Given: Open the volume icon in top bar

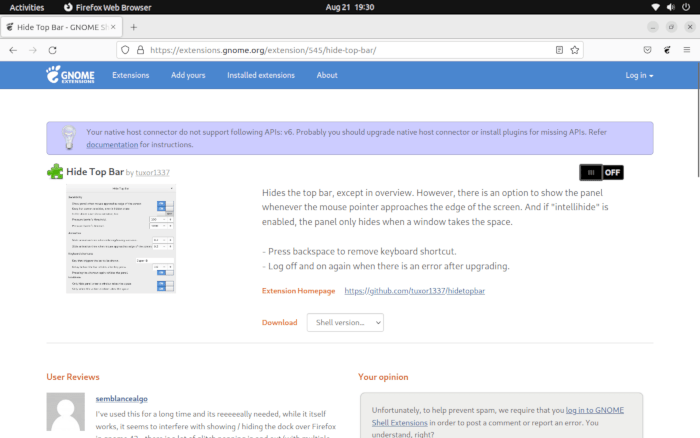Looking at the screenshot, I should click(671, 7).
